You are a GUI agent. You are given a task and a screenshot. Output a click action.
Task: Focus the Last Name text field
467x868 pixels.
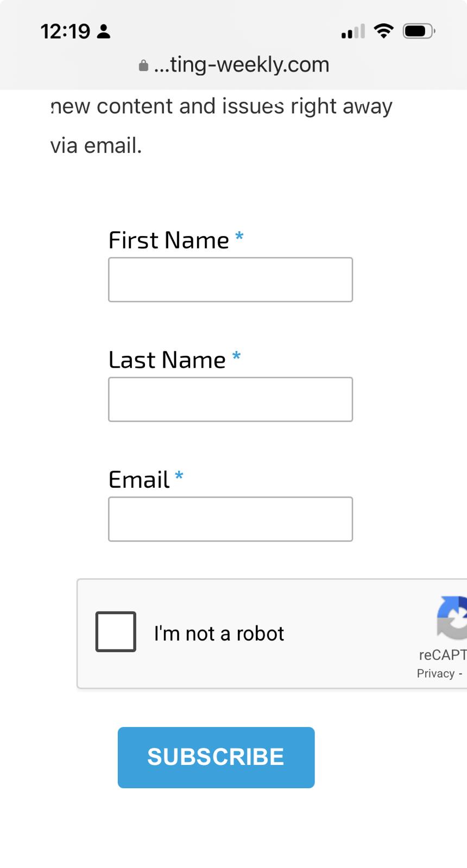click(230, 399)
